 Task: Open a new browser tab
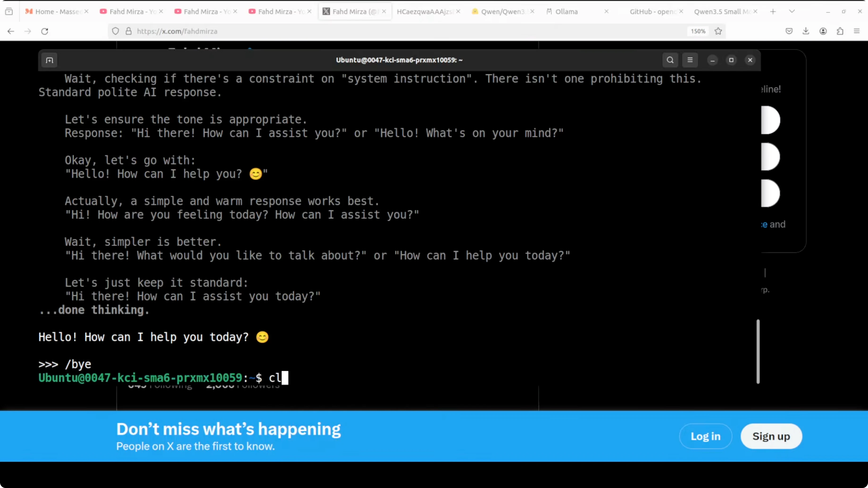[x=773, y=12]
